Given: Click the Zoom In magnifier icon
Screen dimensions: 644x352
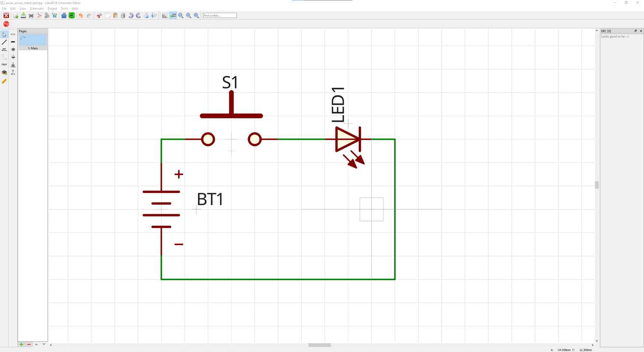Looking at the screenshot, I should pos(181,16).
